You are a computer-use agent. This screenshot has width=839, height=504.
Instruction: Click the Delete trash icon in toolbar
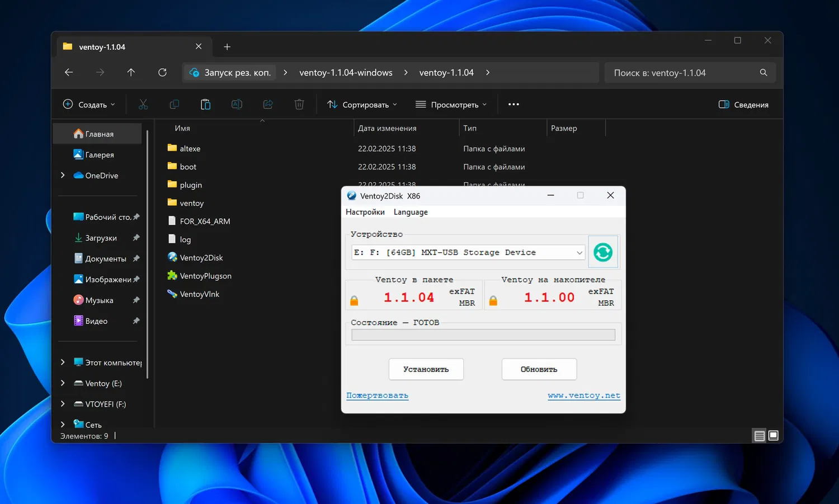299,105
